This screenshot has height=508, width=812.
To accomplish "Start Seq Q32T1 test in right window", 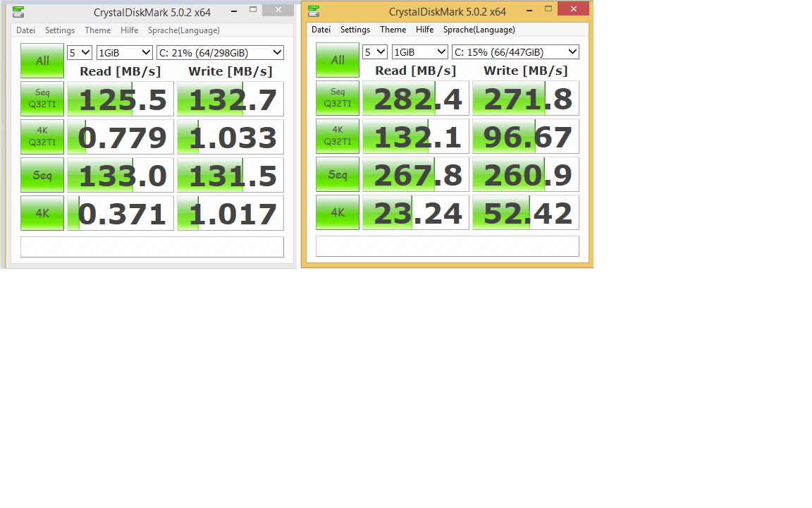I will tap(338, 98).
